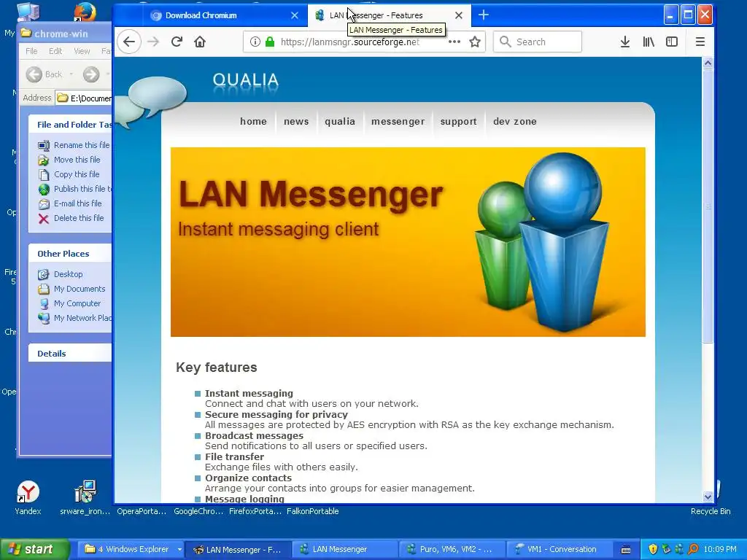Open the qualia navigation link

coord(340,122)
